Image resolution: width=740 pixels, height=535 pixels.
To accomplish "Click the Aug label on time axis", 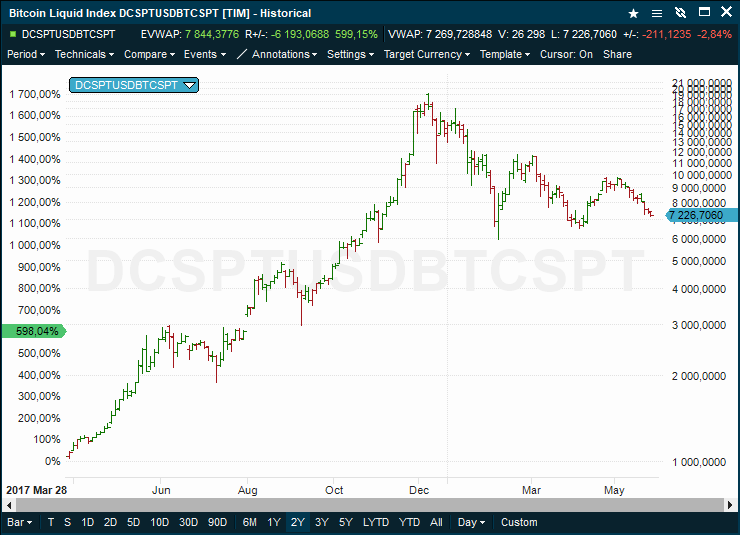I will pyautogui.click(x=247, y=490).
